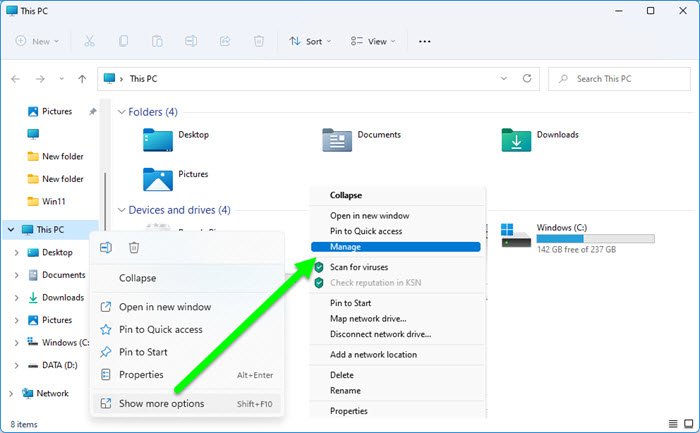The image size is (700, 433).
Task: Open the New dropdown button
Action: click(x=37, y=42)
